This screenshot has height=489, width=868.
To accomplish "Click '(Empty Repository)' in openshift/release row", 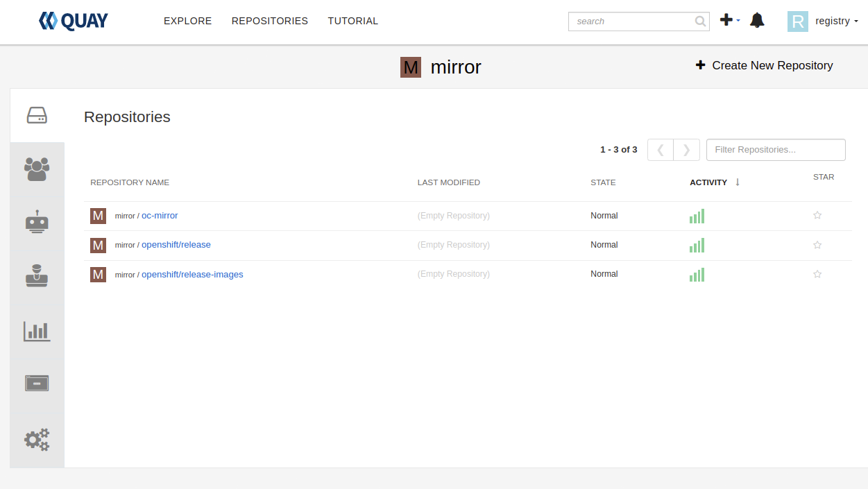I will [x=454, y=245].
